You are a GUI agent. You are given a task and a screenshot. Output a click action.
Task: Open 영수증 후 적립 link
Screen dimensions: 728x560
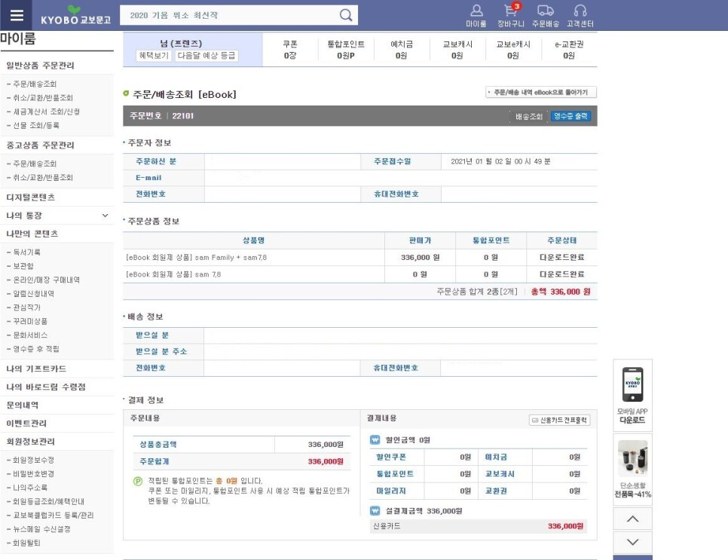coord(35,349)
